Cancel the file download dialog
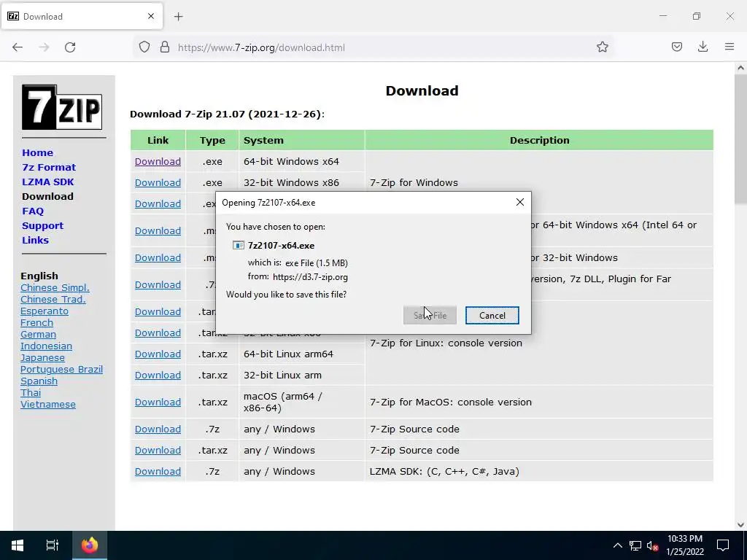The height and width of the screenshot is (560, 747). [492, 315]
